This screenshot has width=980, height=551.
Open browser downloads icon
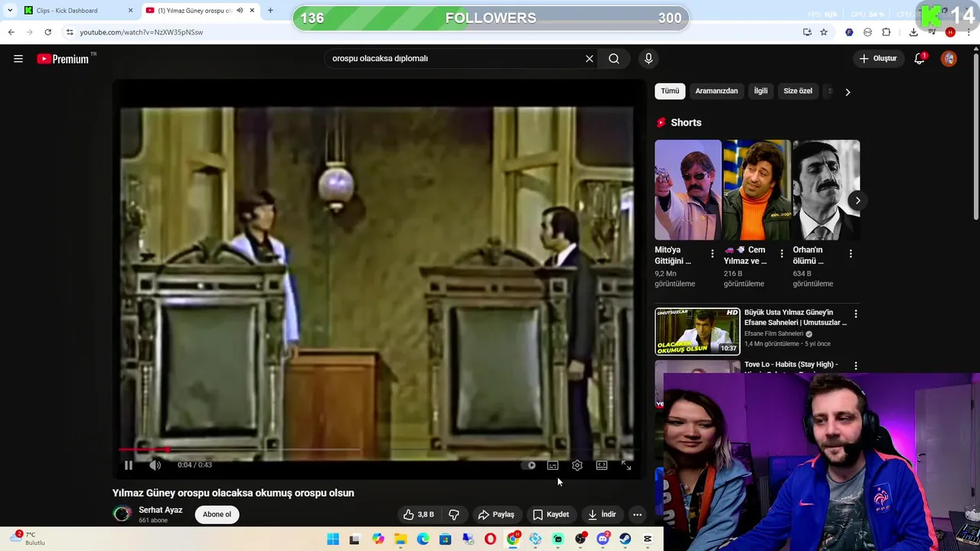coord(913,32)
